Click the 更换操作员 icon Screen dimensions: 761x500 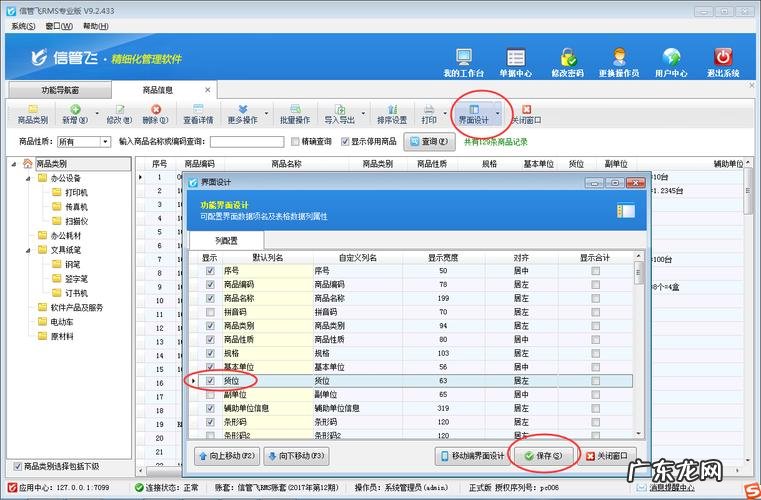pyautogui.click(x=618, y=59)
